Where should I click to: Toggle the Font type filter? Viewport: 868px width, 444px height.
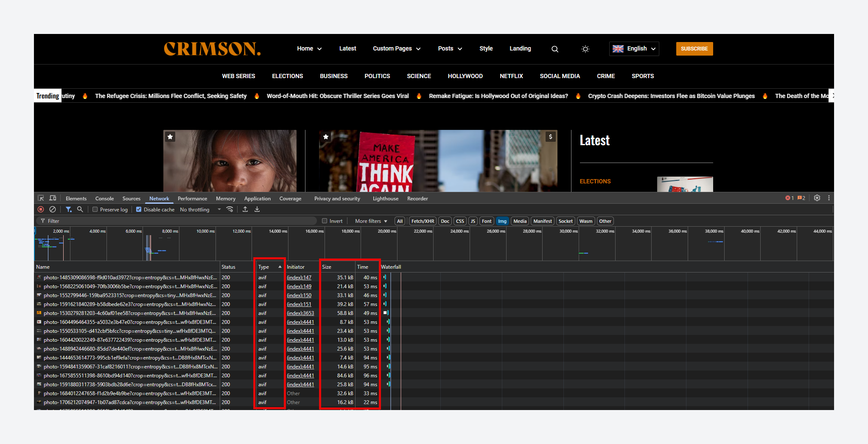487,221
